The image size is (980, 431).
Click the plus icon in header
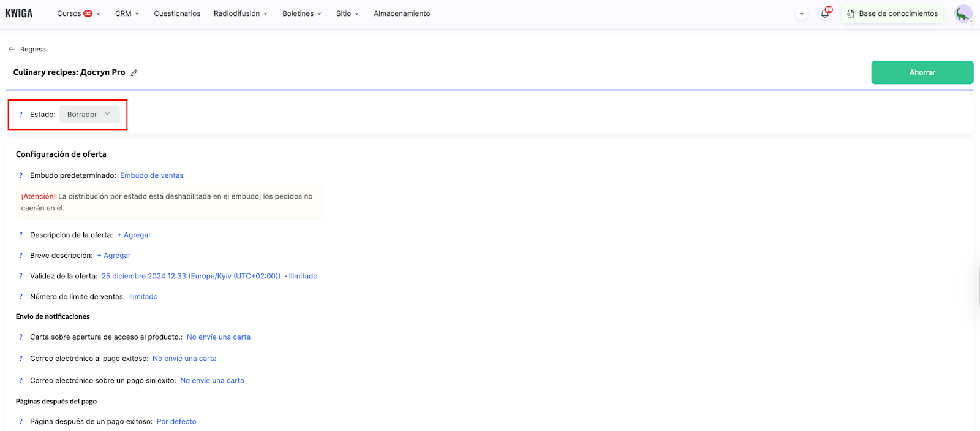pyautogui.click(x=802, y=13)
